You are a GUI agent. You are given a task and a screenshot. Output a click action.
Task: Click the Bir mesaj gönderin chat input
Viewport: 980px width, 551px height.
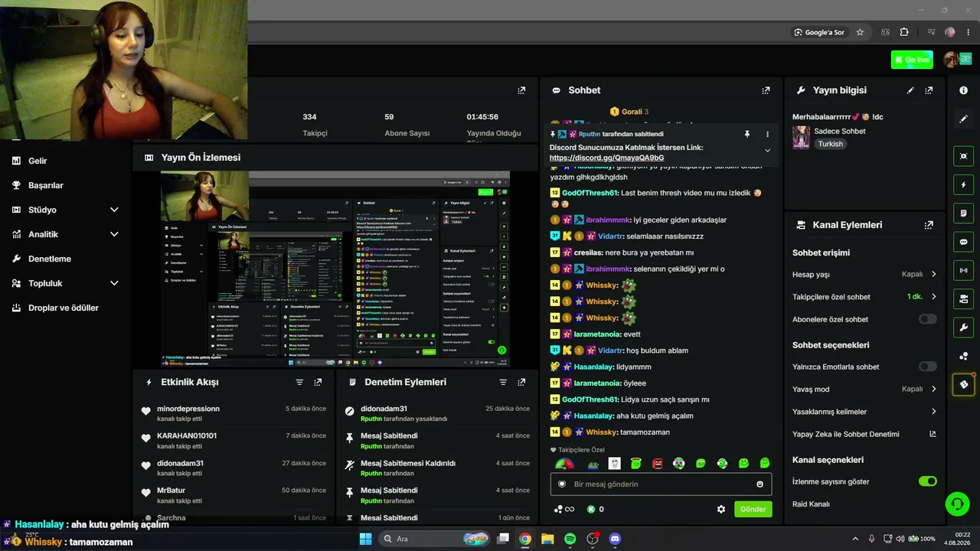[661, 484]
